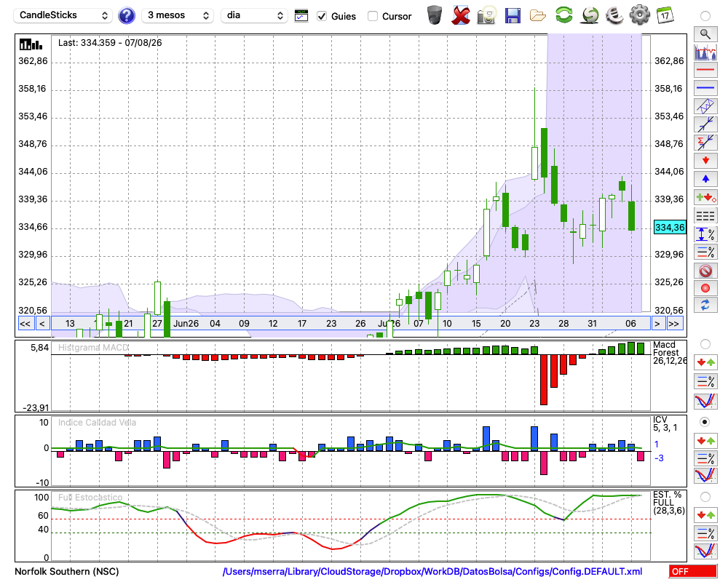Click the trash can icon in toolbar

(435, 15)
